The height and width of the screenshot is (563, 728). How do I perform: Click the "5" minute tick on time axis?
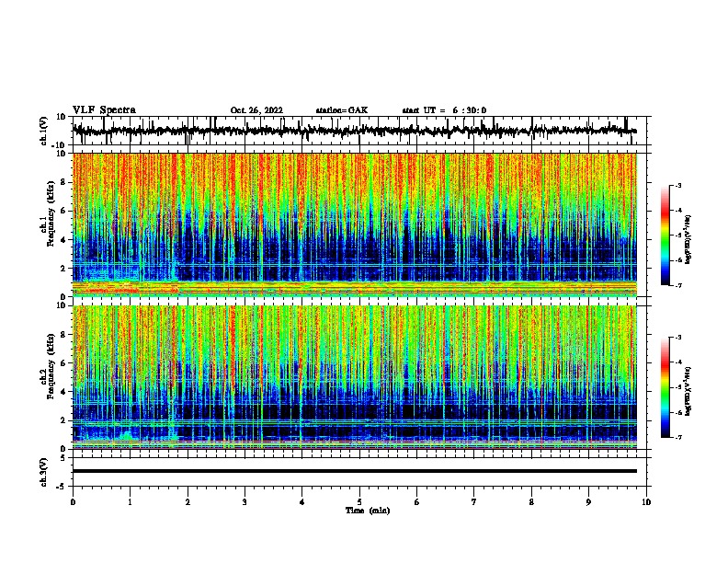(x=359, y=502)
